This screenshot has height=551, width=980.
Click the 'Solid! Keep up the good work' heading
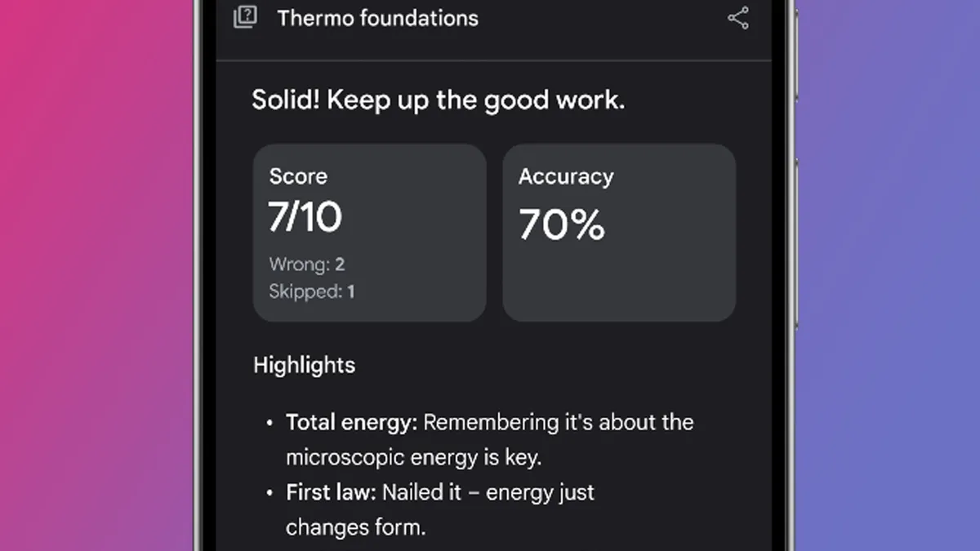[438, 101]
